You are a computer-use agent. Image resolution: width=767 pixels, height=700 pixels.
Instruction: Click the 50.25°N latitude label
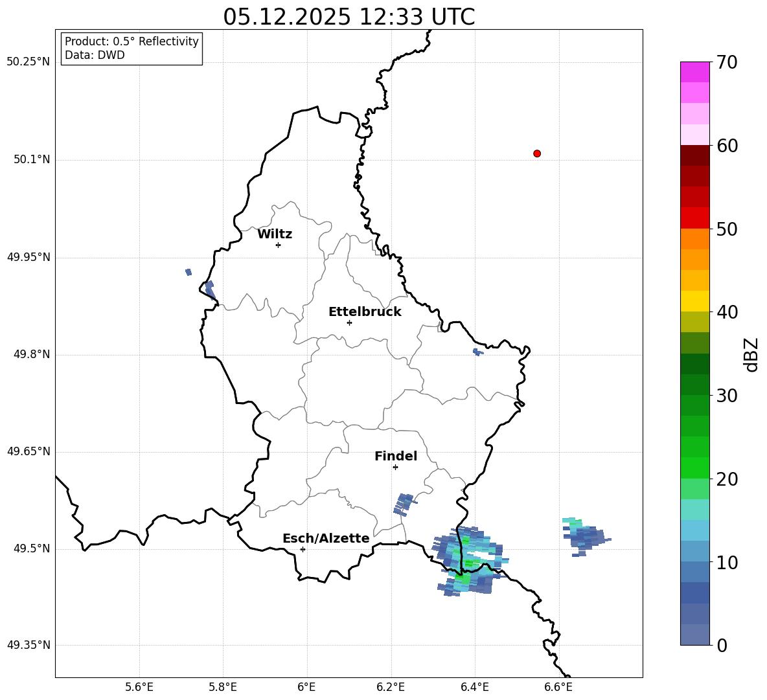click(x=29, y=62)
